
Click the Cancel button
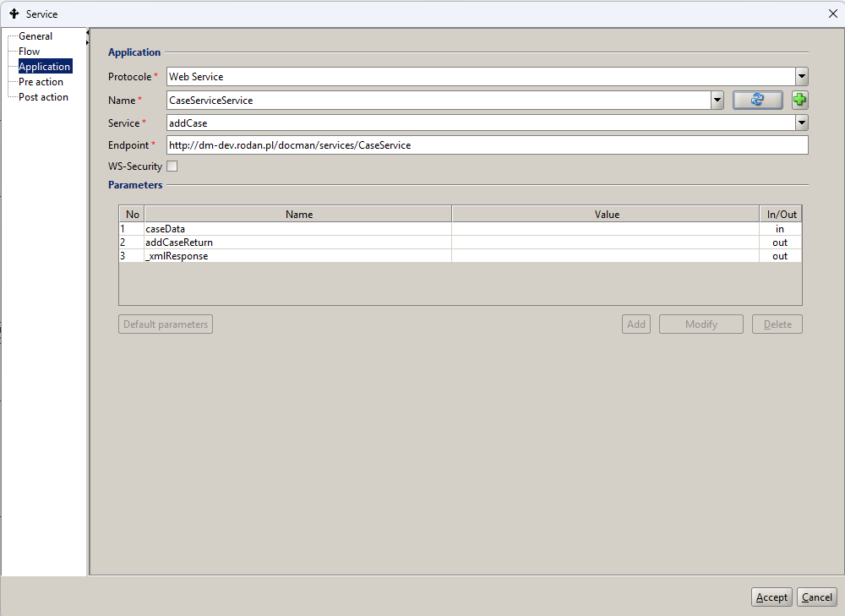816,597
